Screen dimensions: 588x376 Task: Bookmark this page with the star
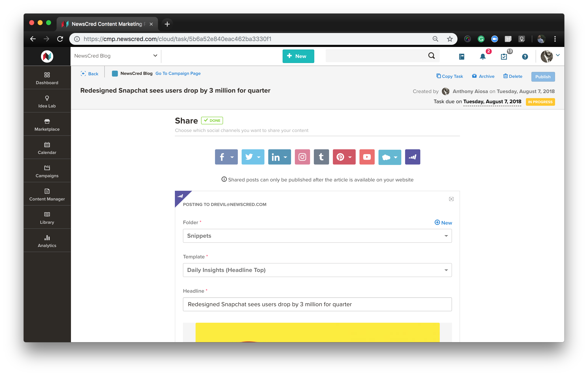450,39
